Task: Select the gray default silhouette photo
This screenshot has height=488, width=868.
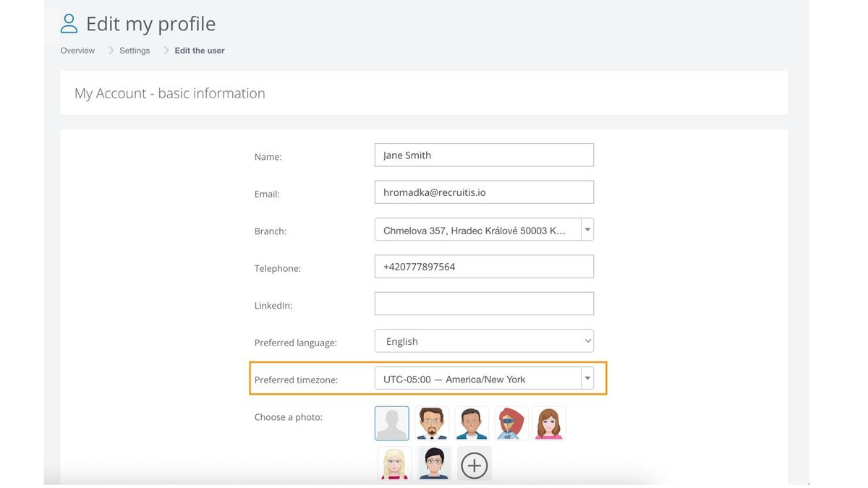Action: click(392, 423)
